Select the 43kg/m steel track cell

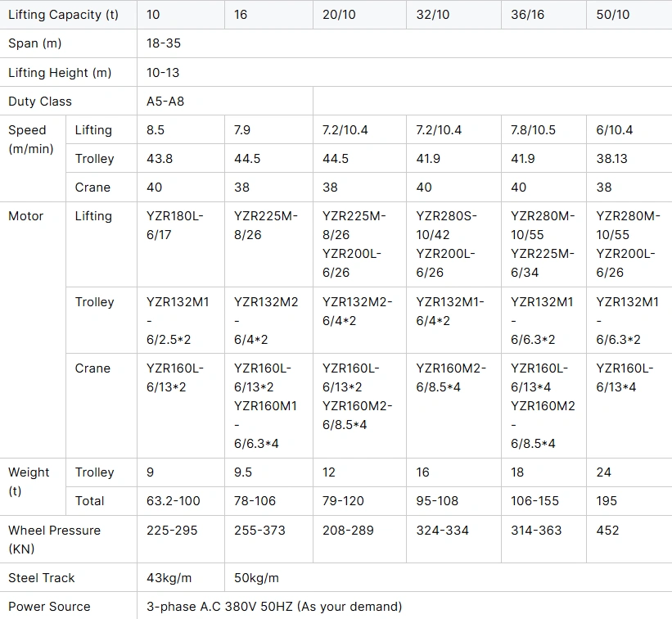coord(169,578)
